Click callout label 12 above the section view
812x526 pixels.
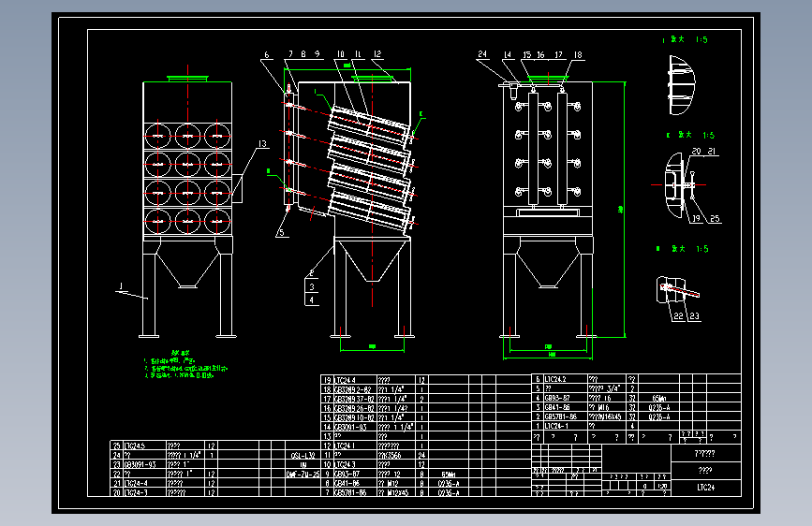tap(377, 54)
